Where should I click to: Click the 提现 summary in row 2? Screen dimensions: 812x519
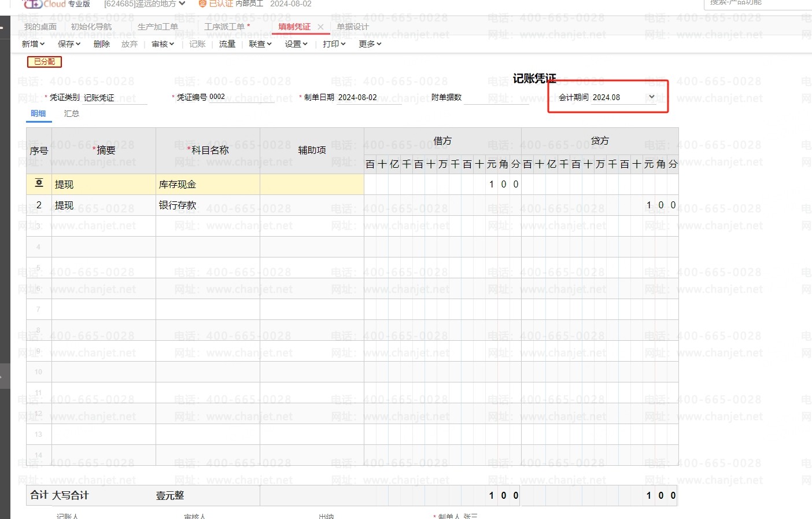pyautogui.click(x=104, y=205)
